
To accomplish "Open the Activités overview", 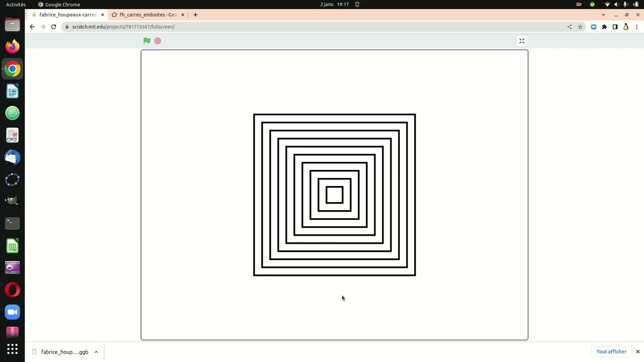I will [x=16, y=5].
